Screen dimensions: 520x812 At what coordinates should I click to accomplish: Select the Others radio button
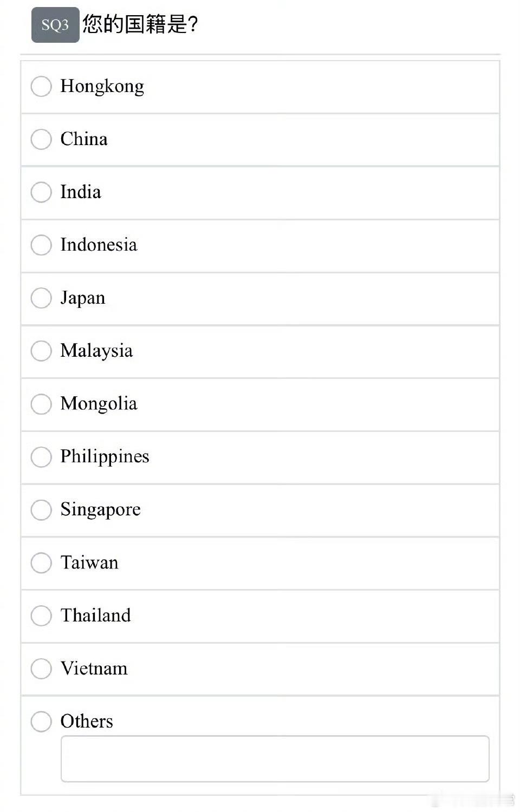tap(41, 721)
